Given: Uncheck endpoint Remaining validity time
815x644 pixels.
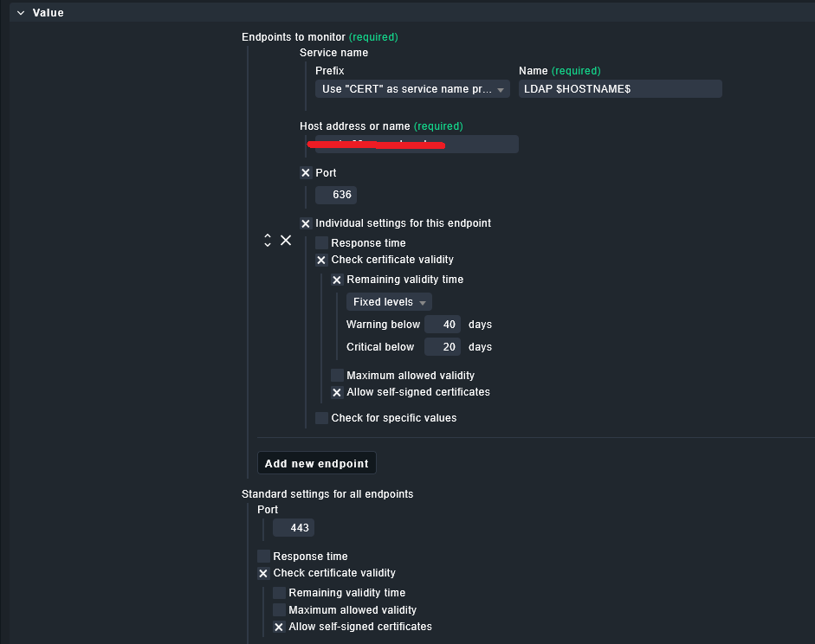Looking at the screenshot, I should [337, 280].
